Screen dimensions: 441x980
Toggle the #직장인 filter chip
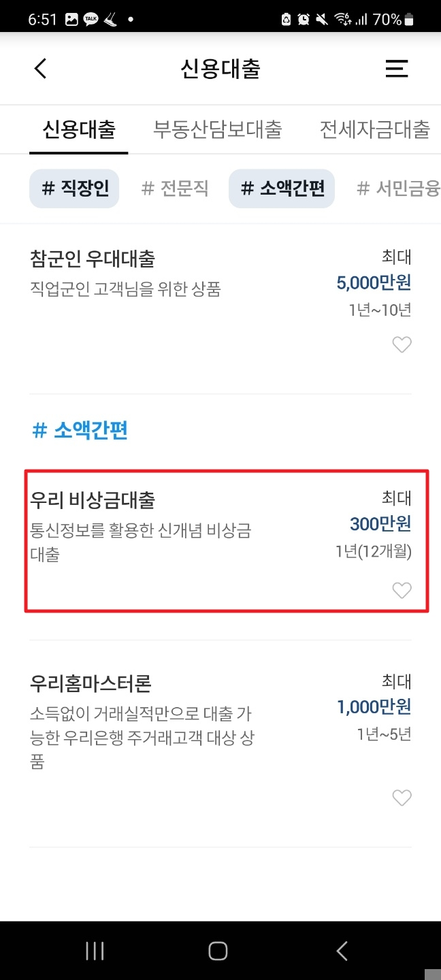pos(73,189)
